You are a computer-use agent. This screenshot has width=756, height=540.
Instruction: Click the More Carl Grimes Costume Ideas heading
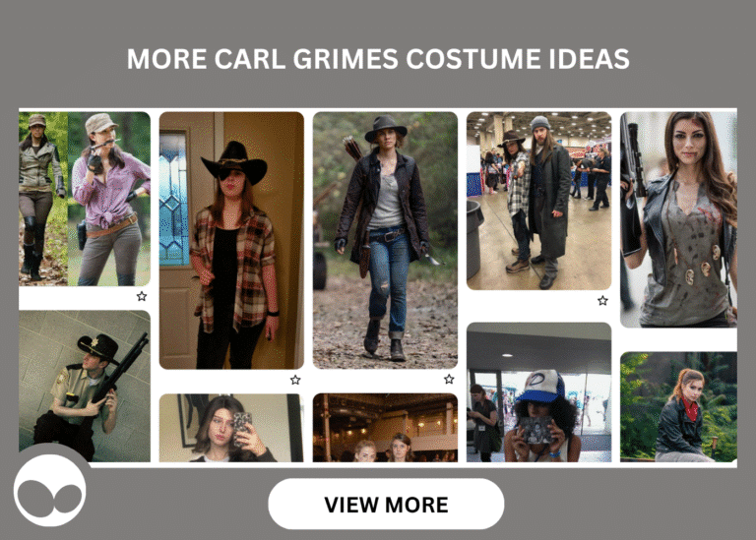click(378, 59)
